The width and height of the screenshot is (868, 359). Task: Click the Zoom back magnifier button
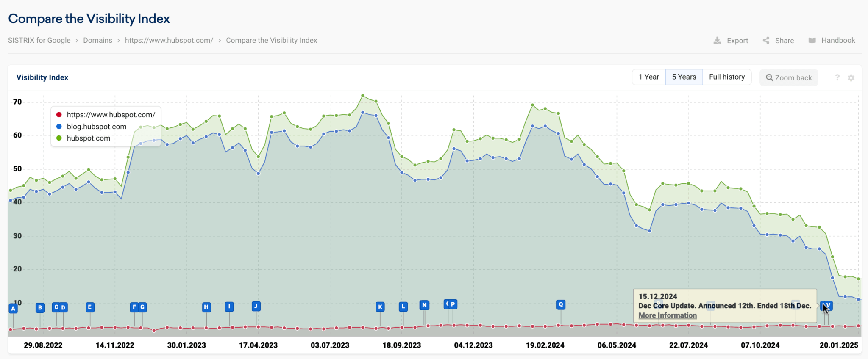click(x=789, y=78)
